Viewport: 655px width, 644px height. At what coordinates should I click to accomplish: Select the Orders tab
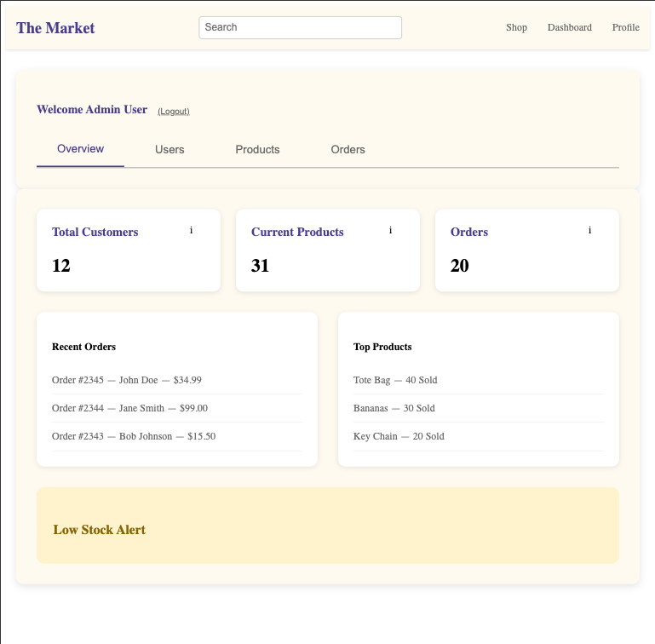pos(348,150)
